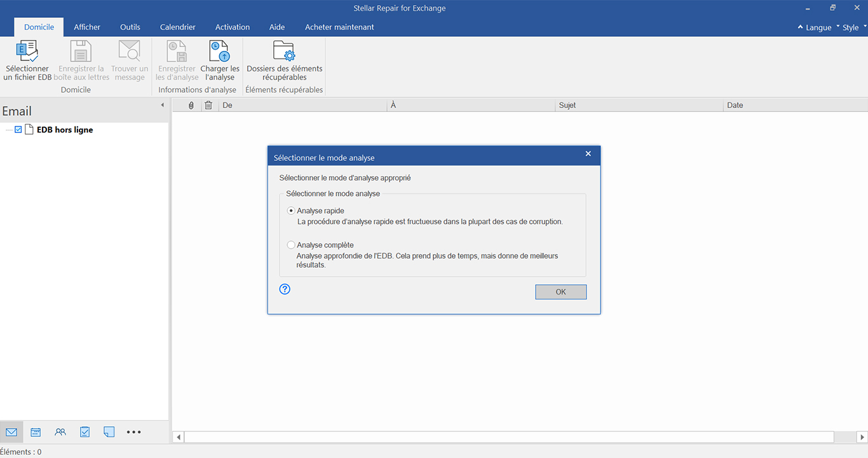The width and height of the screenshot is (868, 458).
Task: Click the horizontal scrollbar right arrow
Action: (x=862, y=437)
